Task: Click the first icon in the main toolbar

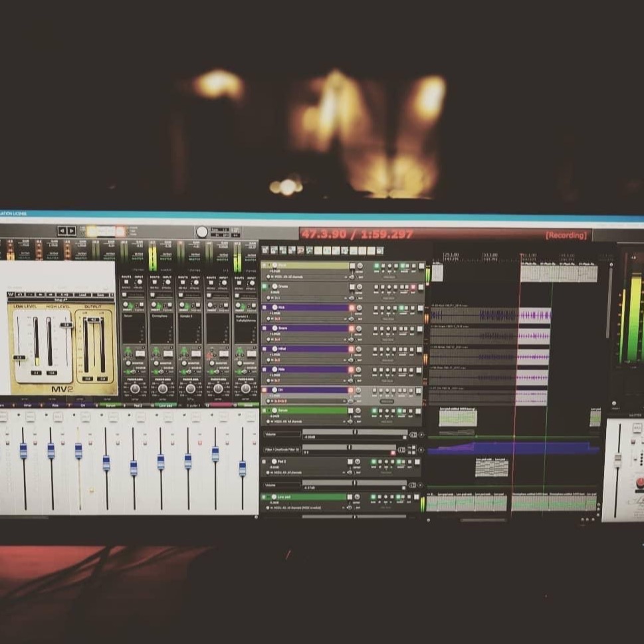Action: tap(265, 251)
